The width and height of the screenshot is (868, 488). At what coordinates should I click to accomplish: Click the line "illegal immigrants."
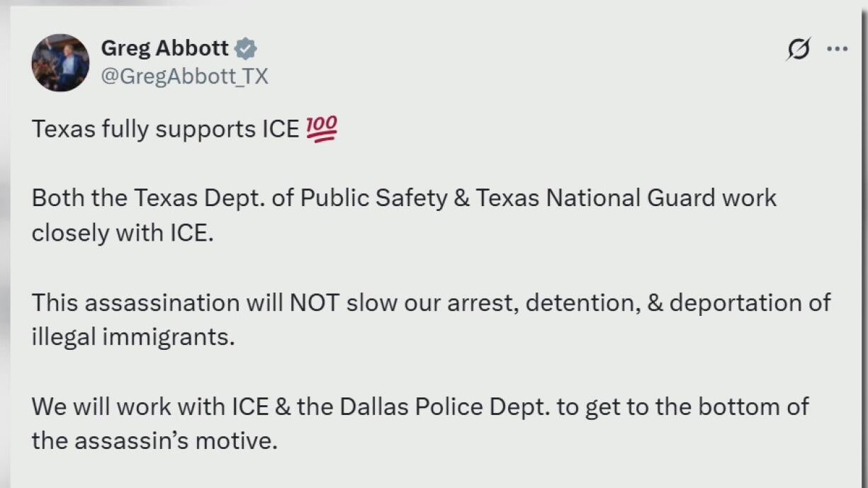(x=133, y=336)
